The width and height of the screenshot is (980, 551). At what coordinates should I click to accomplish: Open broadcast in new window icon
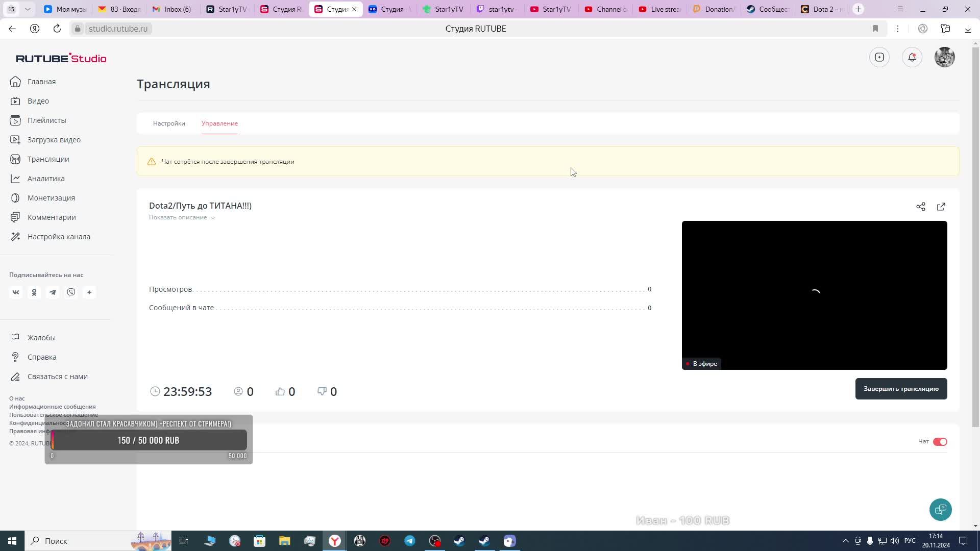(941, 207)
